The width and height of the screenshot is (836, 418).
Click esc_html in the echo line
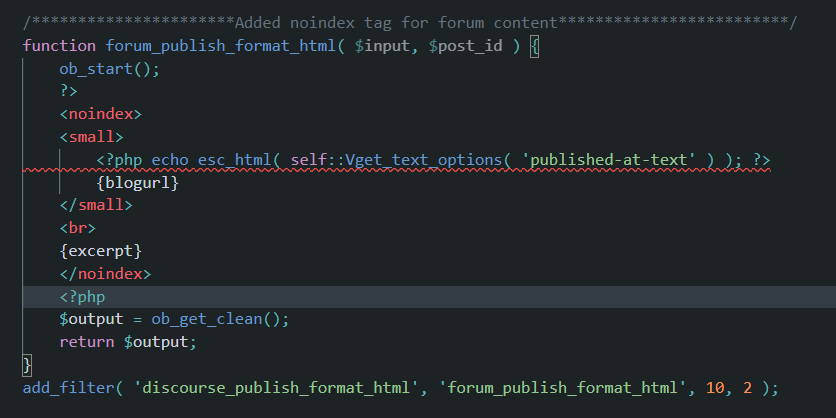click(235, 160)
